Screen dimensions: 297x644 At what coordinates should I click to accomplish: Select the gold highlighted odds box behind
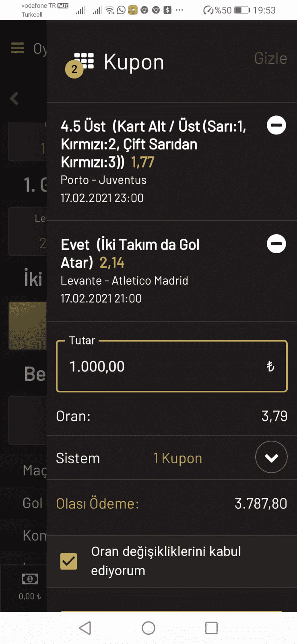coord(28,325)
